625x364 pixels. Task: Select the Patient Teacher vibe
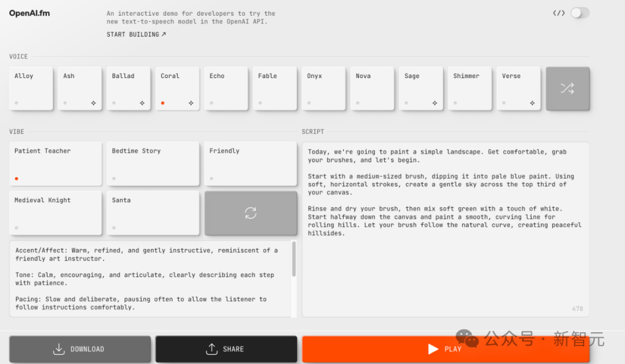56,164
